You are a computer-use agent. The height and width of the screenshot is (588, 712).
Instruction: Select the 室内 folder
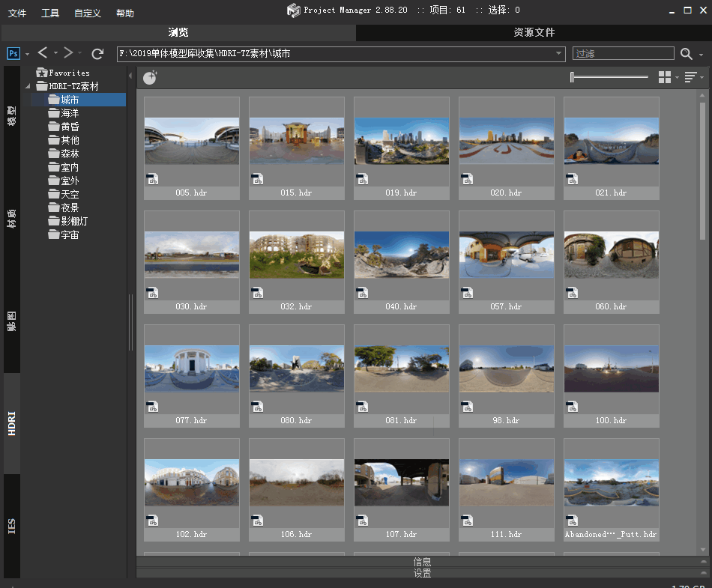64,168
